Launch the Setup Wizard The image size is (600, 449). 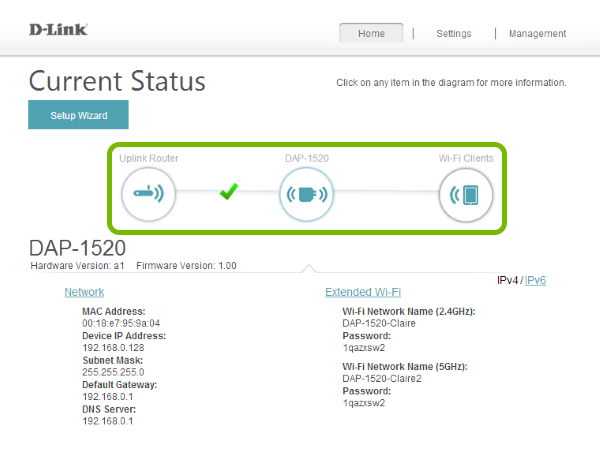[x=78, y=115]
